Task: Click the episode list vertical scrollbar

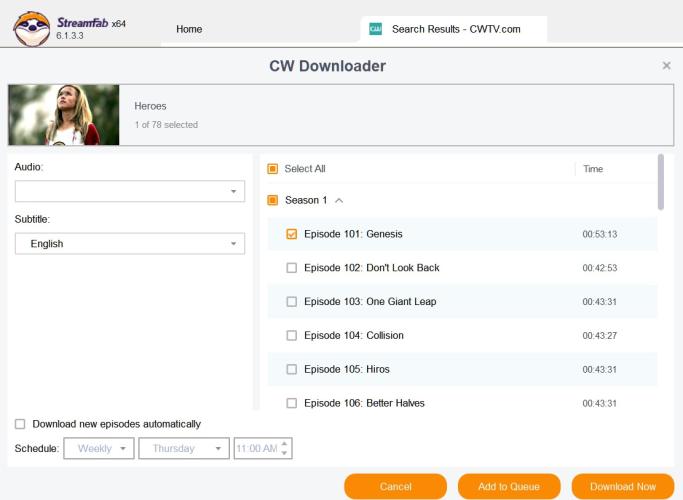Action: [x=661, y=182]
